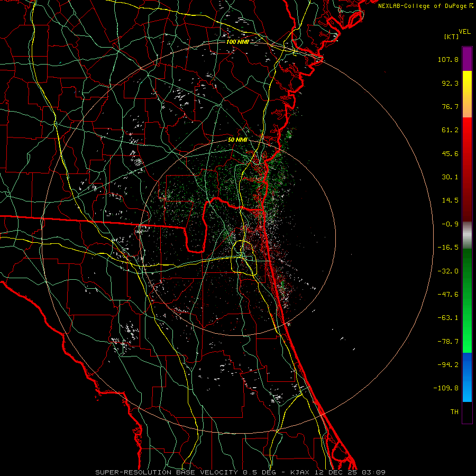
Task: Click the TH legend label
Action: point(454,411)
